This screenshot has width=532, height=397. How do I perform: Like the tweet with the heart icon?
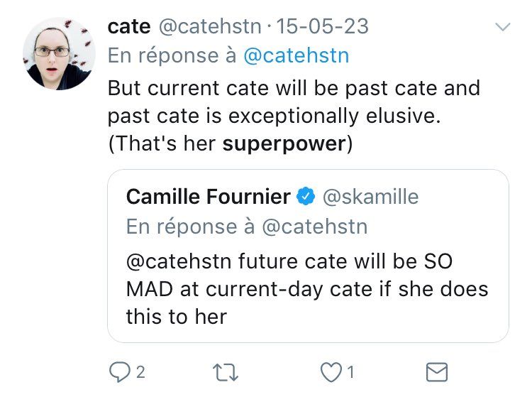coord(328,371)
